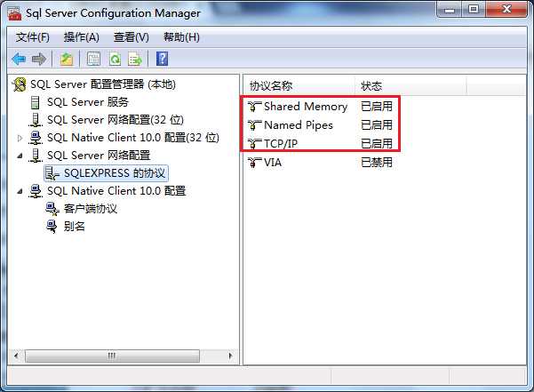Select 客户端协议 in the tree

pyautogui.click(x=91, y=208)
